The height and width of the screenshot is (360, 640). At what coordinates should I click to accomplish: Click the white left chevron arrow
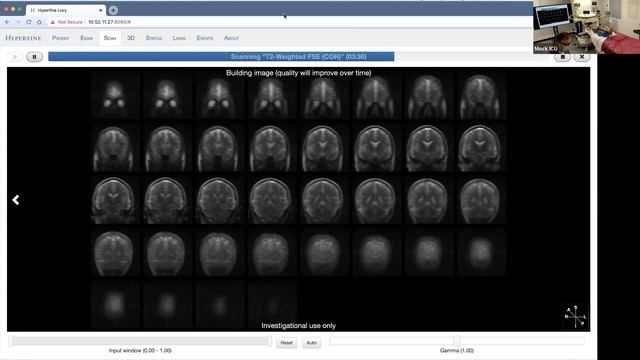16,200
